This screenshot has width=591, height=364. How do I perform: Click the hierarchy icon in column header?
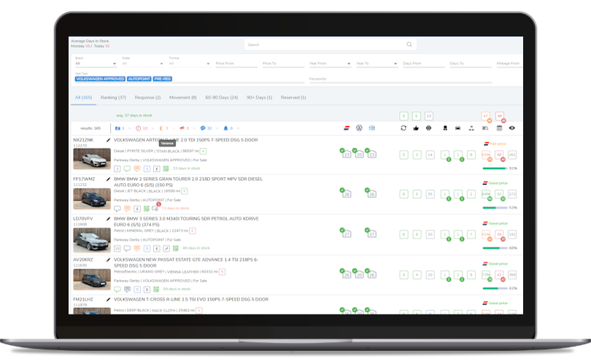[471, 128]
